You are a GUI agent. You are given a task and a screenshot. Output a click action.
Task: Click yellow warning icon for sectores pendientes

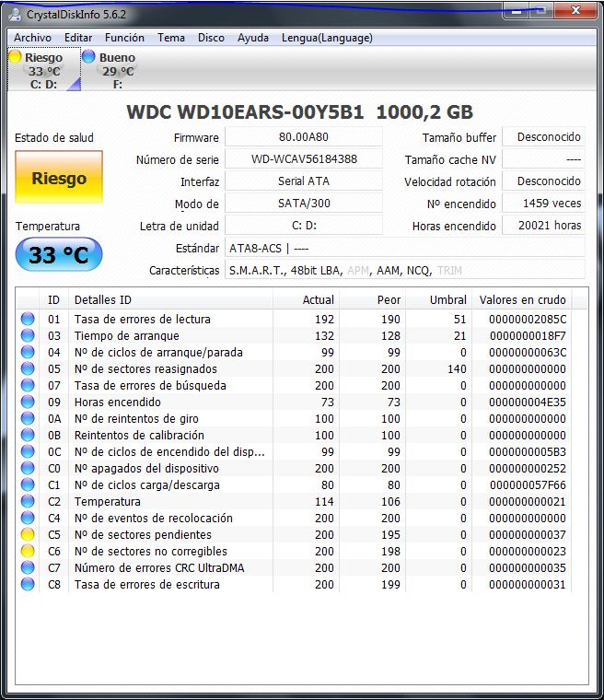coord(28,534)
